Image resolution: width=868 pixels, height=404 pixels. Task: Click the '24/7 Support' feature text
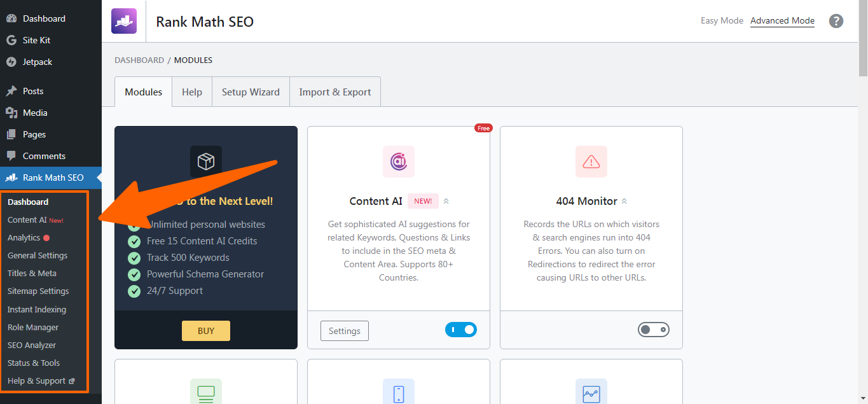(175, 291)
